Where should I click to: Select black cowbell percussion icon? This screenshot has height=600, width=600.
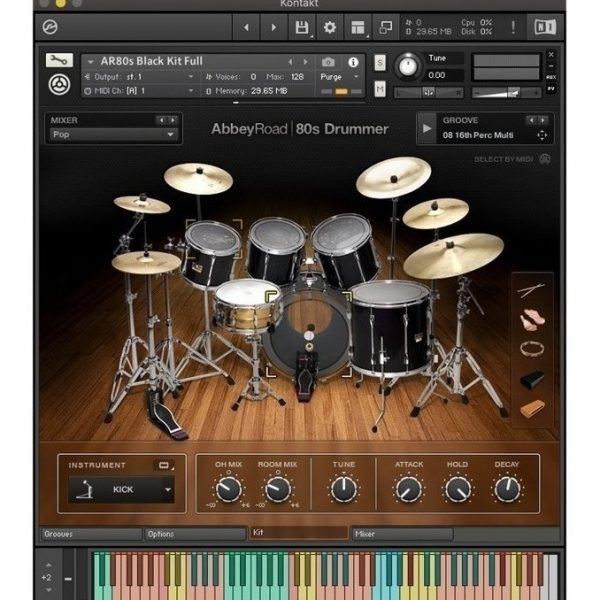click(532, 379)
